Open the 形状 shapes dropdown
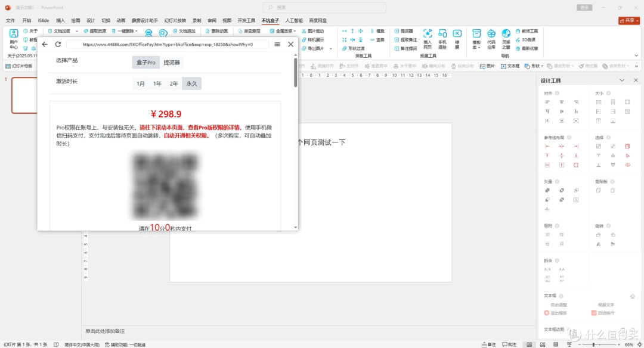Image resolution: width=644 pixels, height=348 pixels. pos(534,66)
